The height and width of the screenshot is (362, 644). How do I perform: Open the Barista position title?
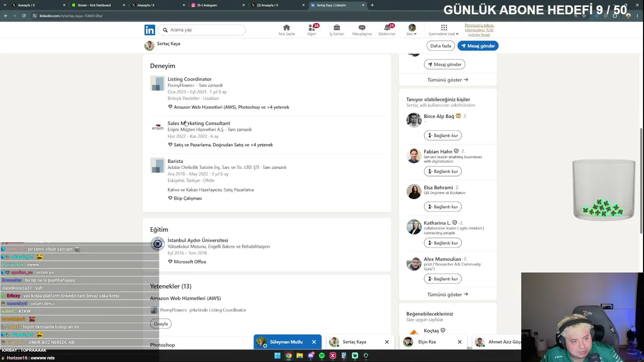coord(175,161)
